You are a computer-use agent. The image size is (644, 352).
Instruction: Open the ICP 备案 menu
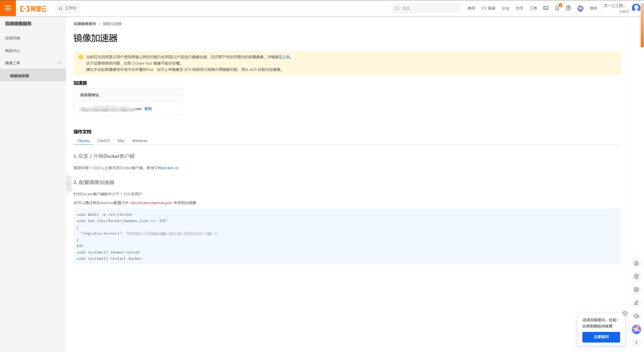(488, 8)
